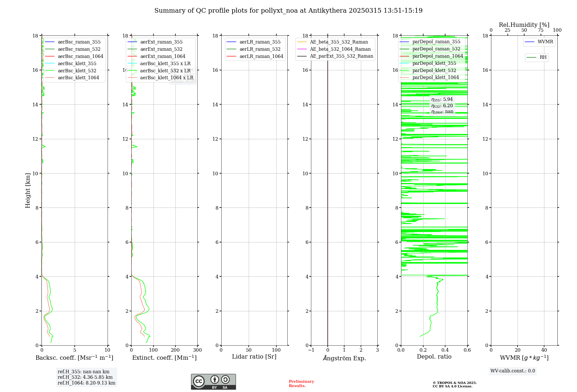Click the aerBsc_klett_1064 x LR legend entry
This screenshot has width=577, height=392.
click(160, 78)
